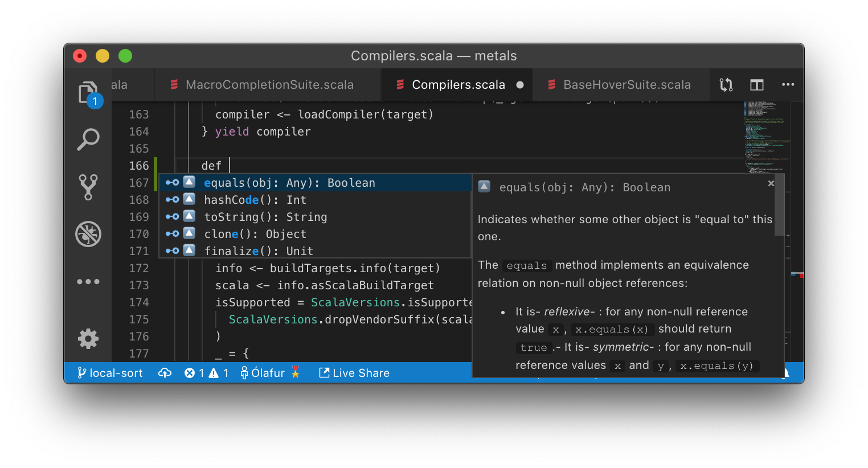
Task: Click the local-sort branch indicator
Action: [x=110, y=373]
